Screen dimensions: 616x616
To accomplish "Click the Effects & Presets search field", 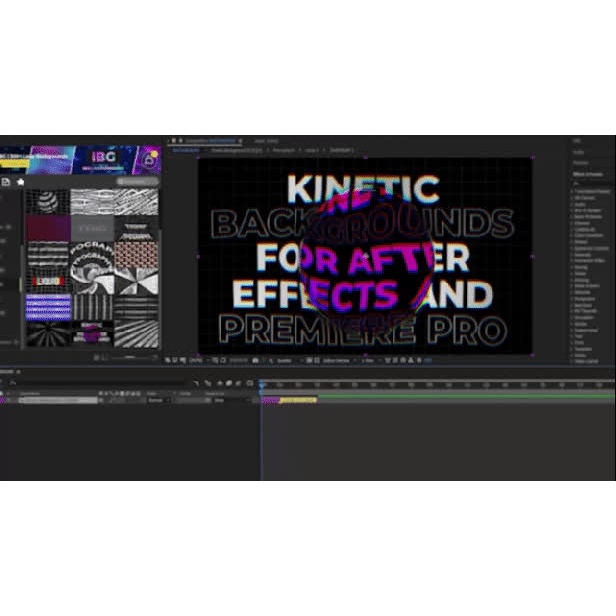I will pos(592,183).
